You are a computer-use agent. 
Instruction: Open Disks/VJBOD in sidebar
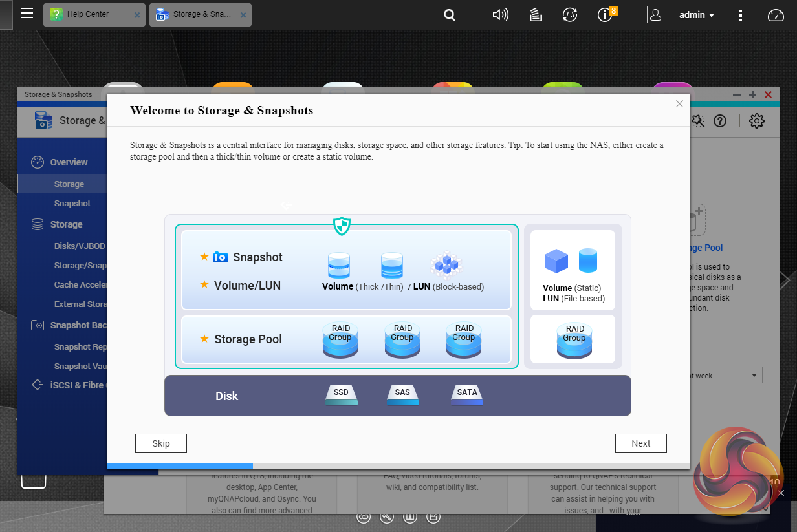(79, 246)
